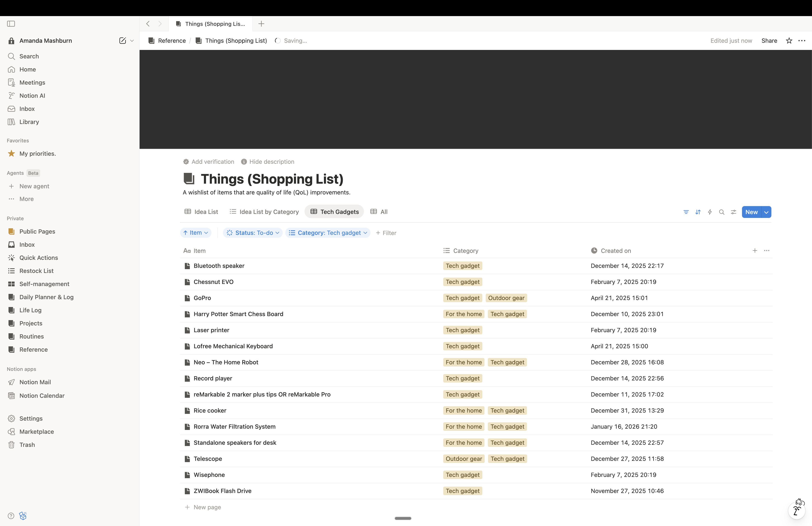Expand the Status: To-do filter dropdown
This screenshot has width=812, height=526.
click(x=252, y=233)
